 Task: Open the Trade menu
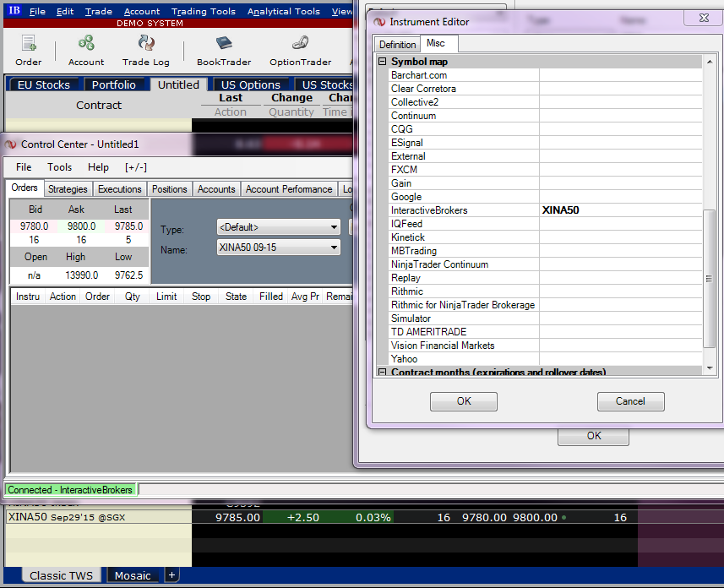click(x=98, y=11)
